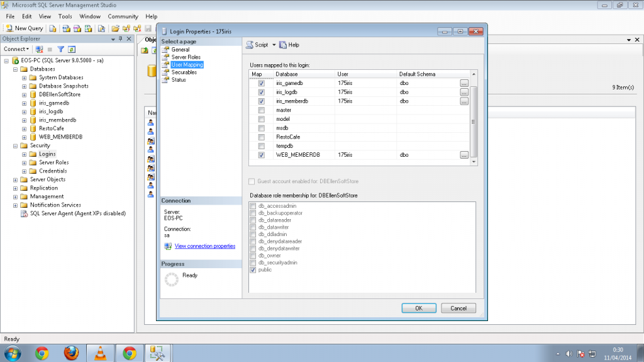
Task: Select the Server Roles page
Action: pyautogui.click(x=186, y=57)
